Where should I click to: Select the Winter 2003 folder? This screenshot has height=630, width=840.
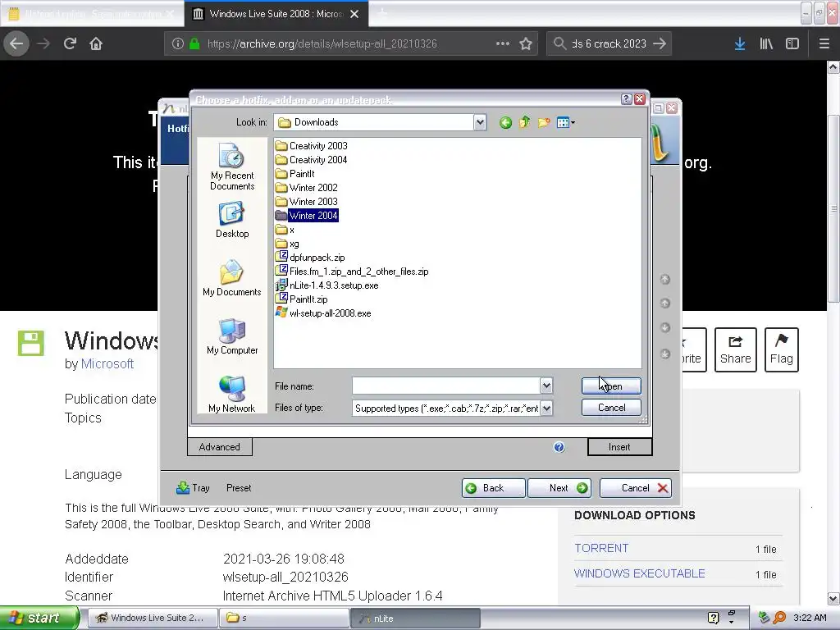pyautogui.click(x=307, y=202)
